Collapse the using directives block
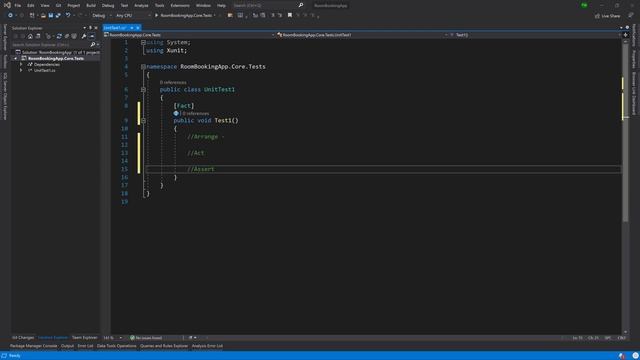Image resolution: width=640 pixels, height=360 pixels. [x=143, y=42]
